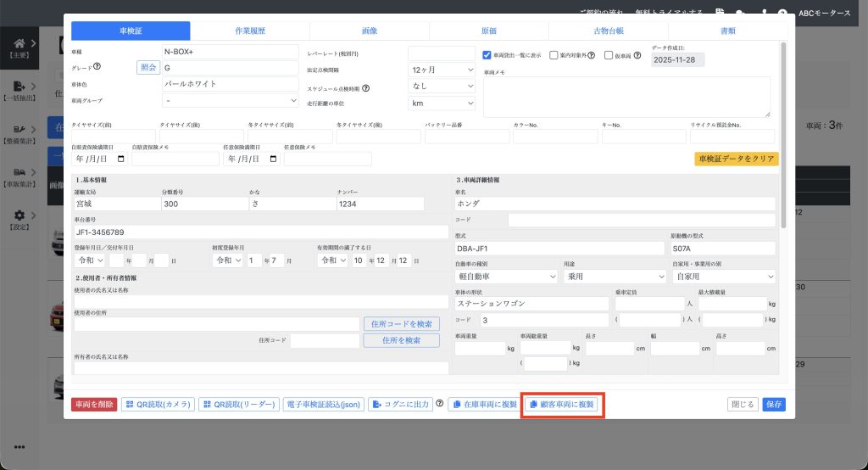Click the help icon beside スケジュール点検時期
This screenshot has width=868, height=470.
pos(367,87)
